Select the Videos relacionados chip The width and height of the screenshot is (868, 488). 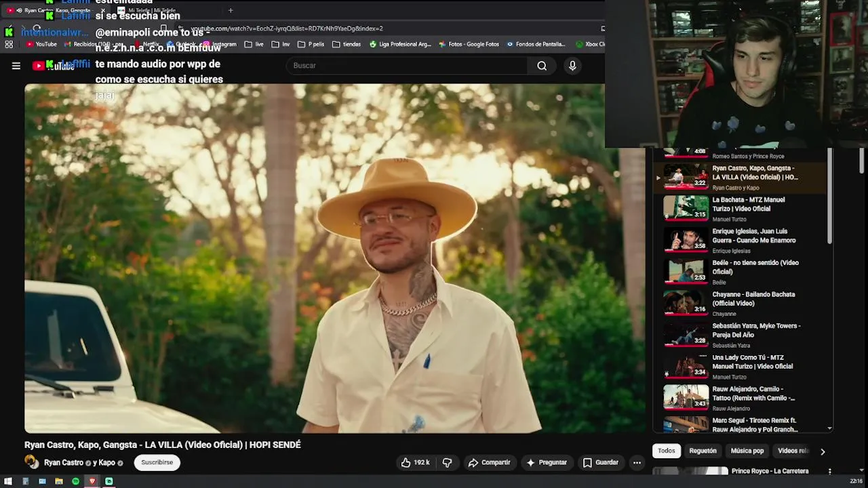click(x=793, y=451)
